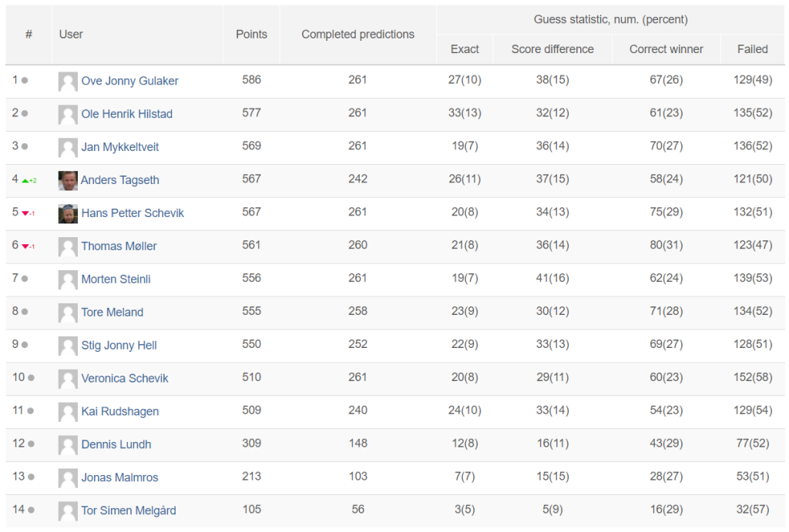
Task: Click Anders Tagseth's profile photo
Action: [68, 180]
